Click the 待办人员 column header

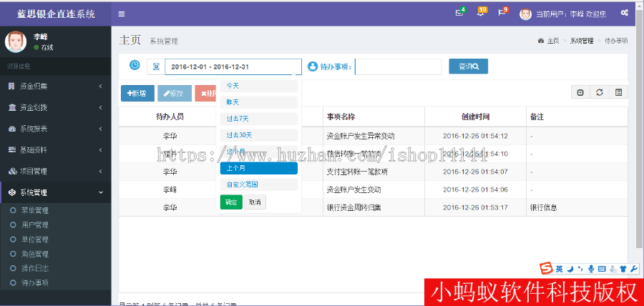click(170, 117)
